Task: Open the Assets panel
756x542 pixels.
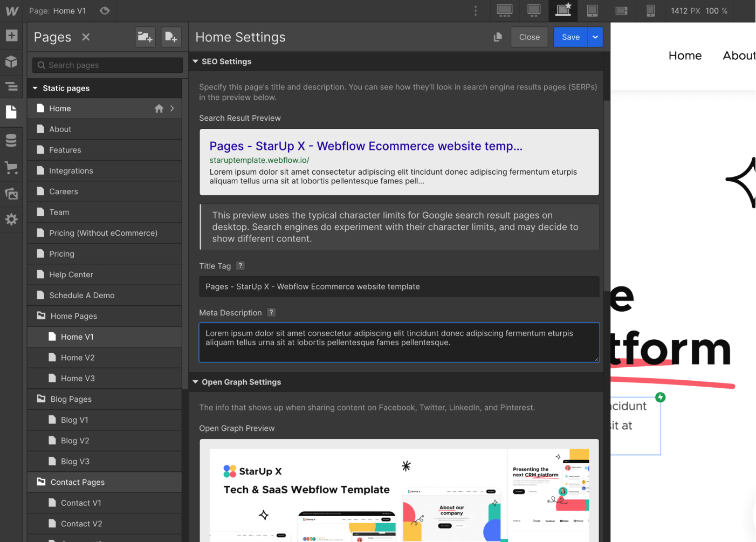Action: click(x=11, y=194)
